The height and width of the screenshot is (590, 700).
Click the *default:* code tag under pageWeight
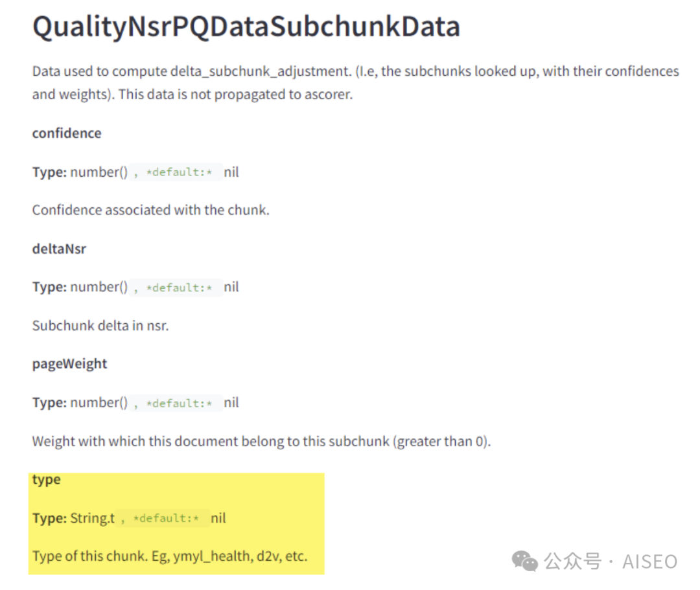point(178,403)
